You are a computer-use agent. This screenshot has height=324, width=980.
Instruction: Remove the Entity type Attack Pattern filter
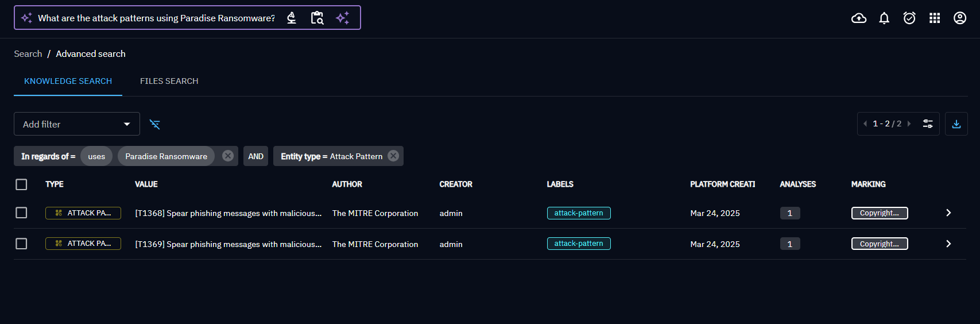point(393,156)
